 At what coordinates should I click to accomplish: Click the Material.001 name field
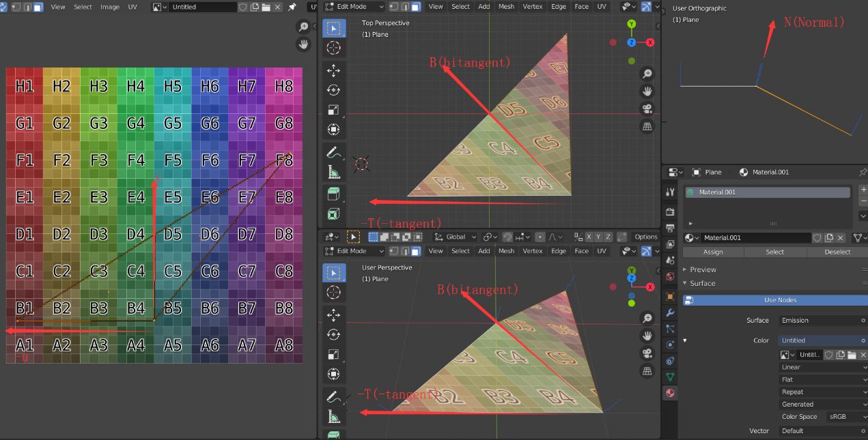tap(756, 237)
